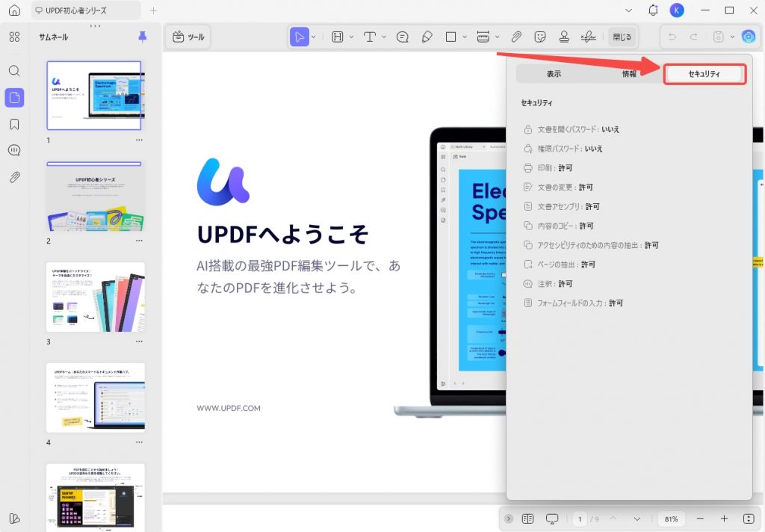Open the bookmarks panel
This screenshot has height=532, width=765.
coord(15,124)
